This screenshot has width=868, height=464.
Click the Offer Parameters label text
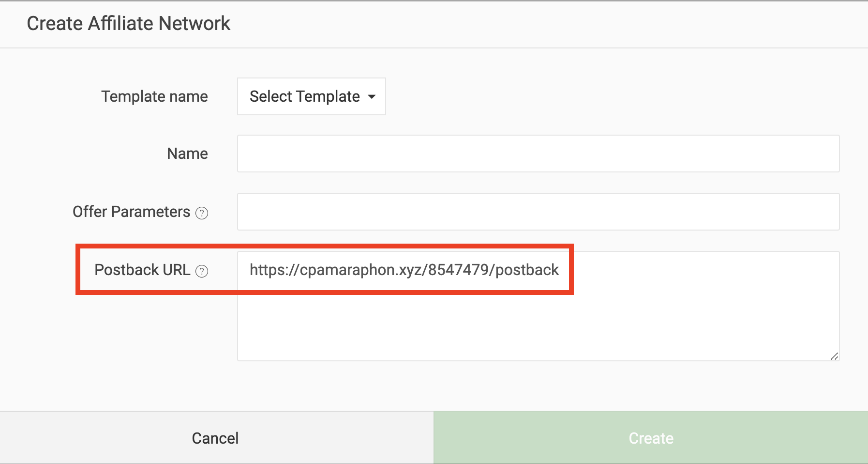click(x=131, y=212)
